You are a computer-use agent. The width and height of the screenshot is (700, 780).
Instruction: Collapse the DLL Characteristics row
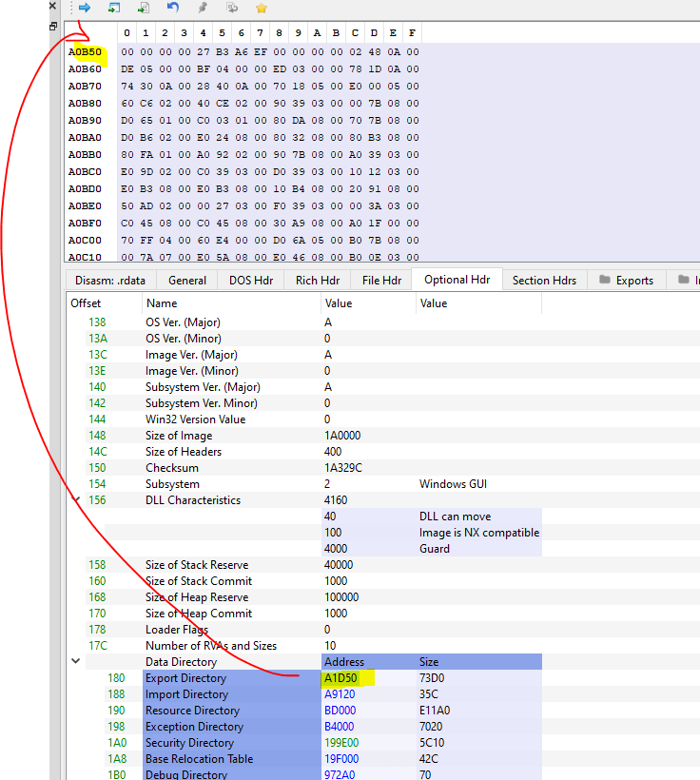tap(76, 499)
